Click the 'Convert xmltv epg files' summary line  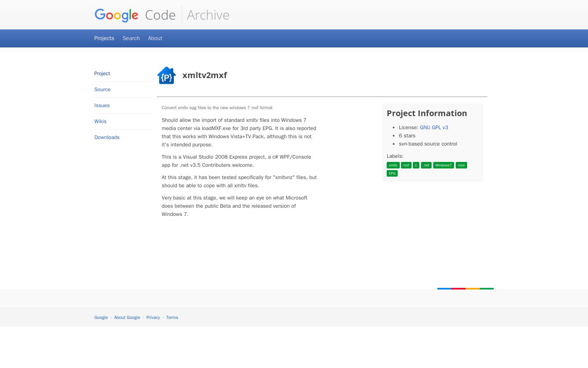[x=217, y=108]
